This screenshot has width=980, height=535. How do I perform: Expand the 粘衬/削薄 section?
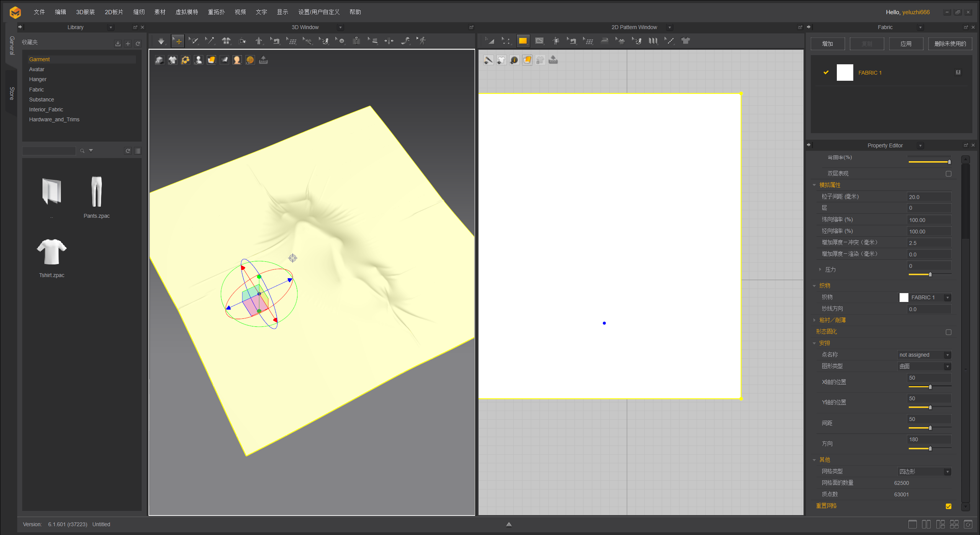815,320
